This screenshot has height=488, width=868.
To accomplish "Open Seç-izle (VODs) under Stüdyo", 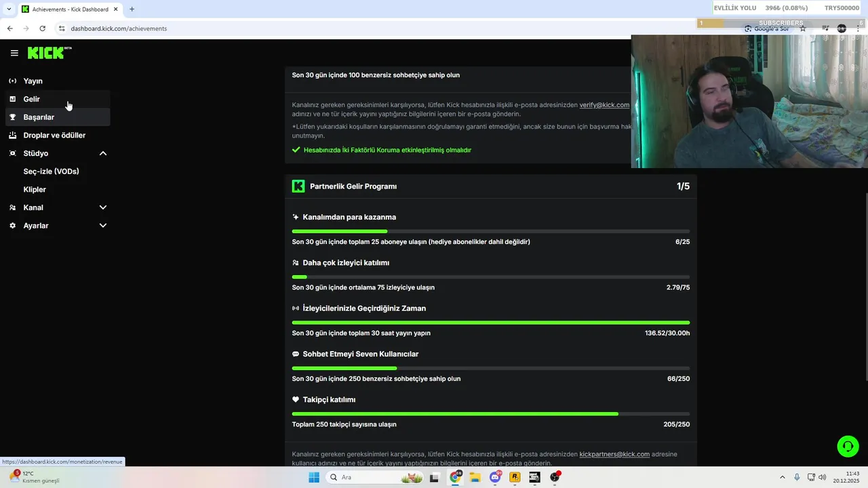I will pos(52,171).
